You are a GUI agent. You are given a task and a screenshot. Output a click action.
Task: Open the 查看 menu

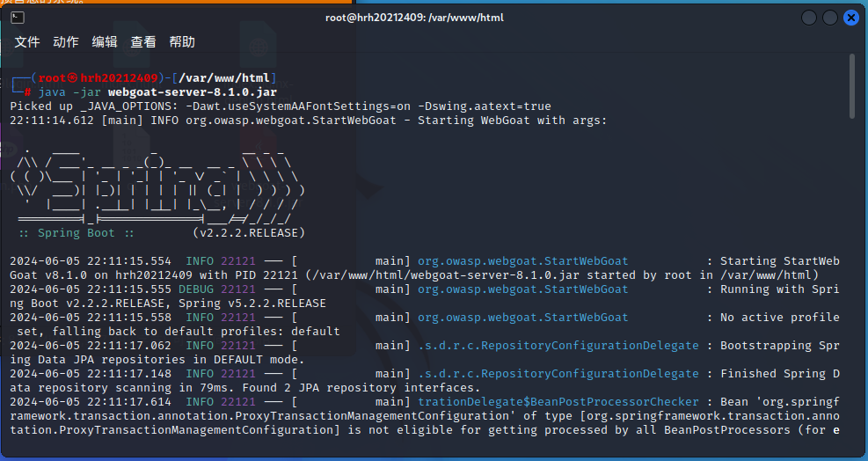pyautogui.click(x=142, y=42)
